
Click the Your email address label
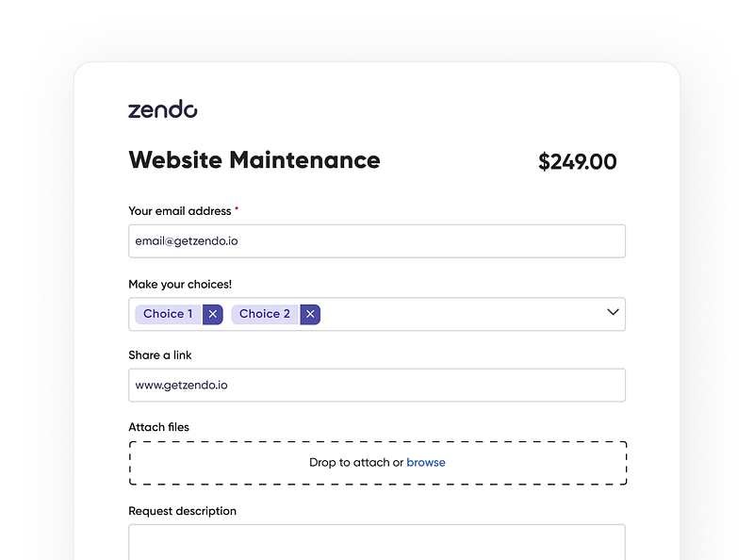pyautogui.click(x=180, y=211)
